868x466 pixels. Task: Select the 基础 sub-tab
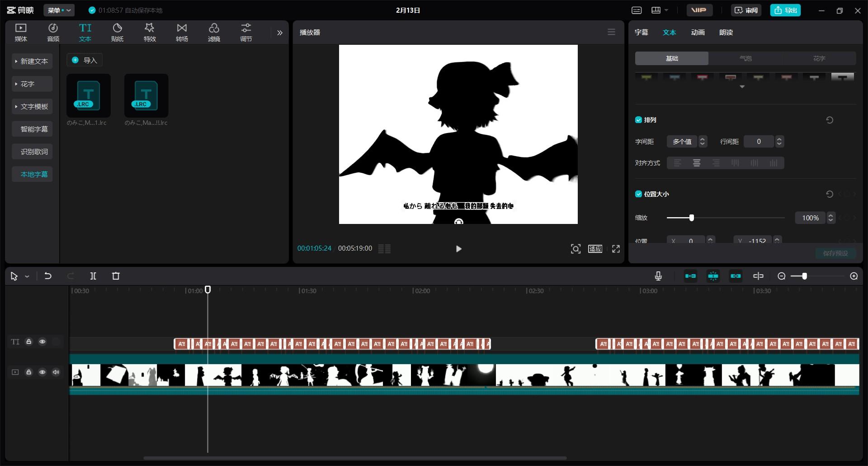click(x=672, y=58)
